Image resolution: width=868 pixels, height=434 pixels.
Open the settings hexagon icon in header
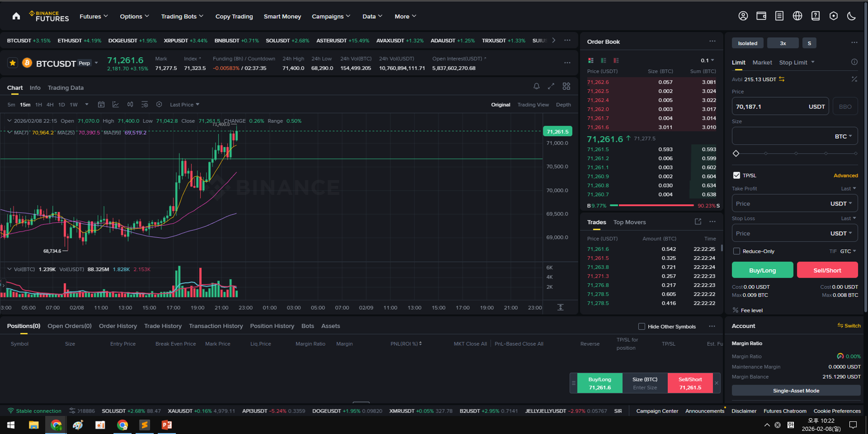tap(834, 16)
